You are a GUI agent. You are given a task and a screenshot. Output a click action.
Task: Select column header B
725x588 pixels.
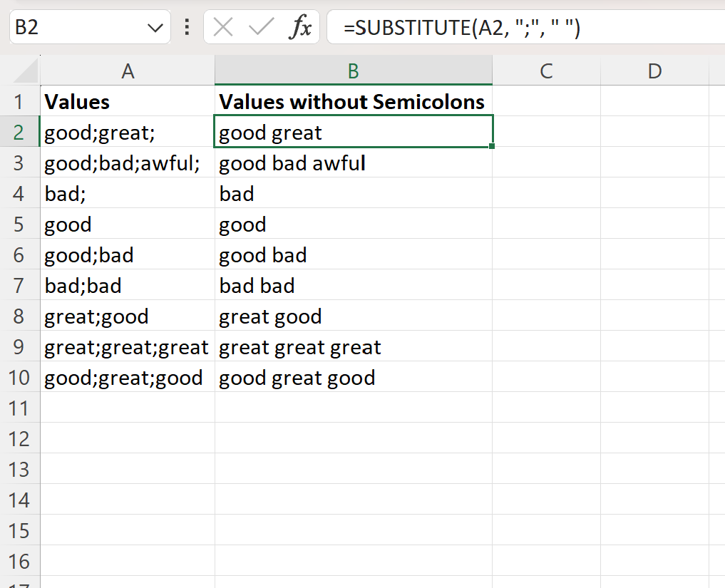coord(353,70)
